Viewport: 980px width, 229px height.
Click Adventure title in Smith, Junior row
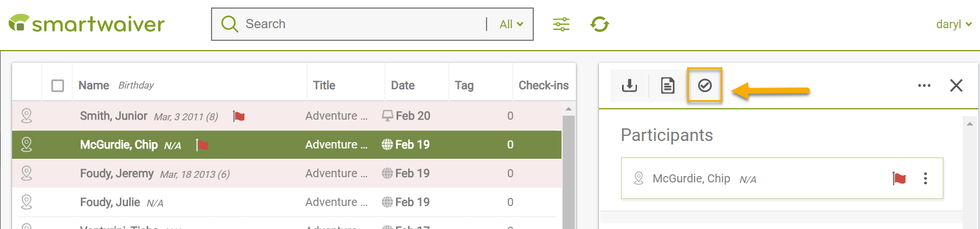pyautogui.click(x=337, y=116)
